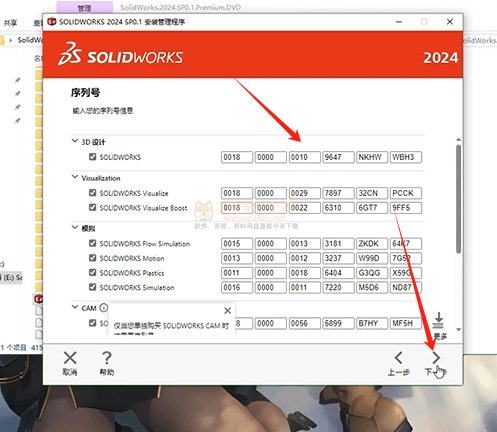This screenshot has height=432, width=497.
Task: Open Help with the question mark icon
Action: (x=107, y=358)
